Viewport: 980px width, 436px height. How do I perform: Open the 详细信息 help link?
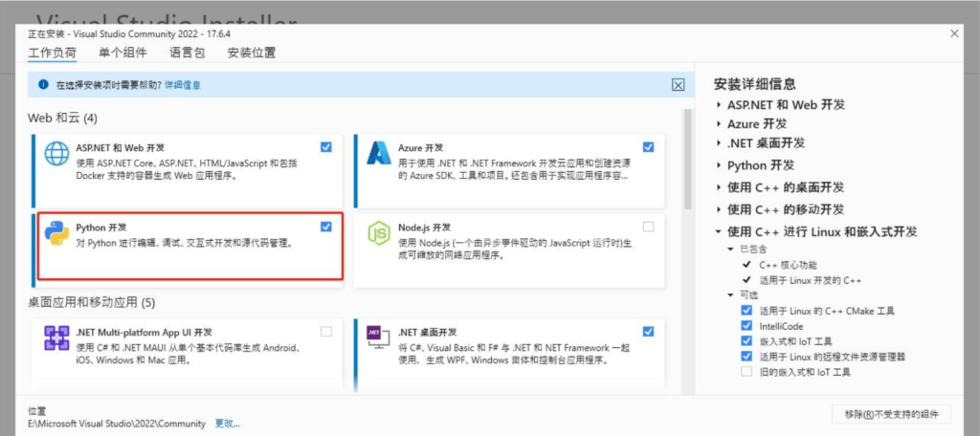pos(183,85)
